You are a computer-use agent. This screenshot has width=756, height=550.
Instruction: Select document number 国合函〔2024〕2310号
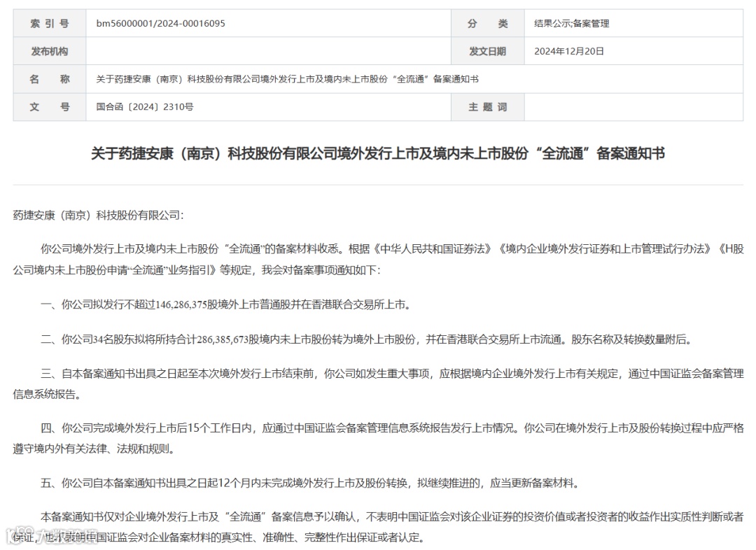click(145, 107)
